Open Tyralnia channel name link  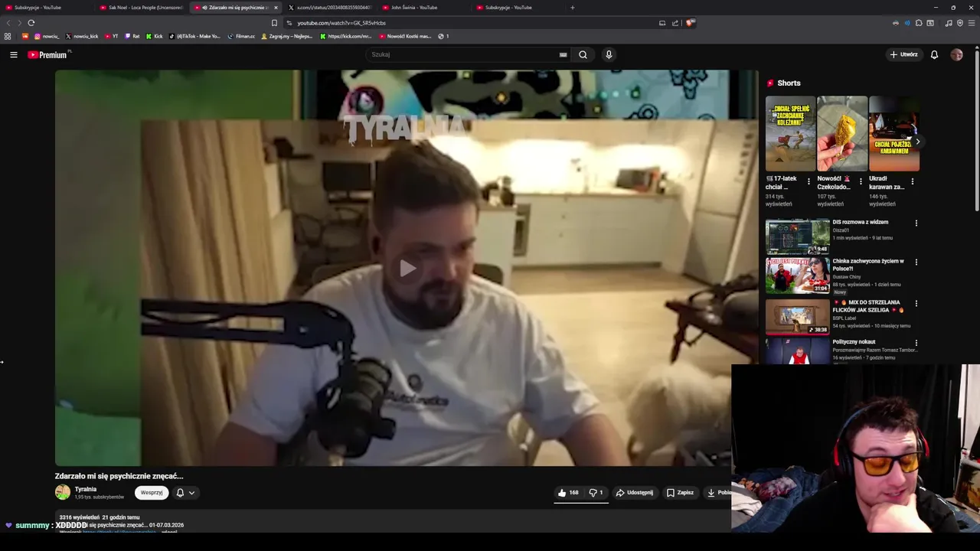click(86, 489)
